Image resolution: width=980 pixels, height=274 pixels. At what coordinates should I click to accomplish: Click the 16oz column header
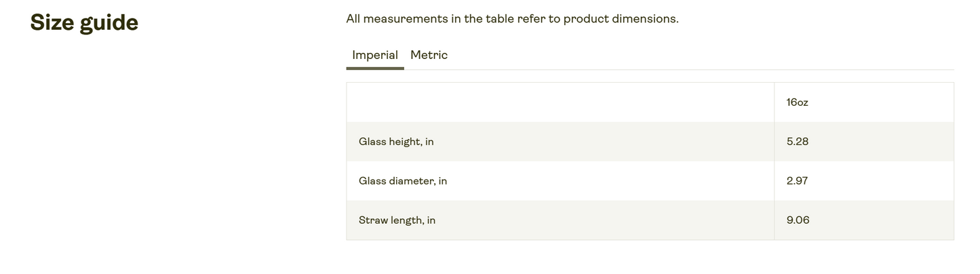coord(797,102)
